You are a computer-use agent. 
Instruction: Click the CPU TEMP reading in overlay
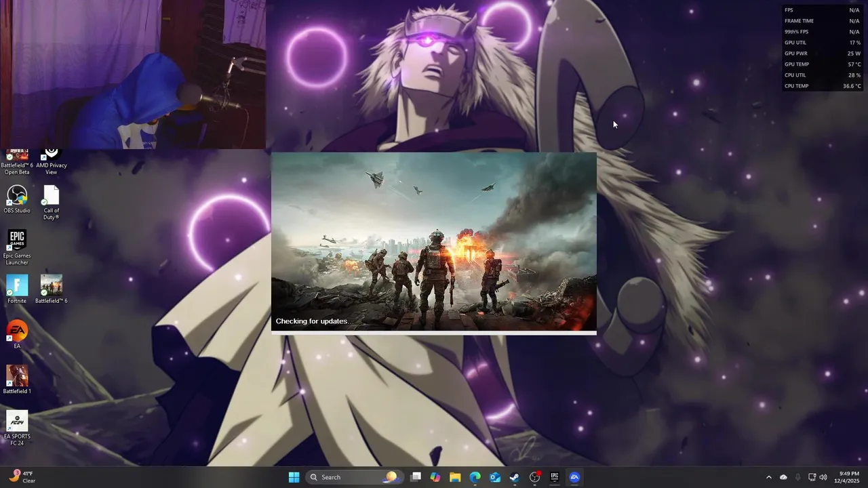point(823,86)
